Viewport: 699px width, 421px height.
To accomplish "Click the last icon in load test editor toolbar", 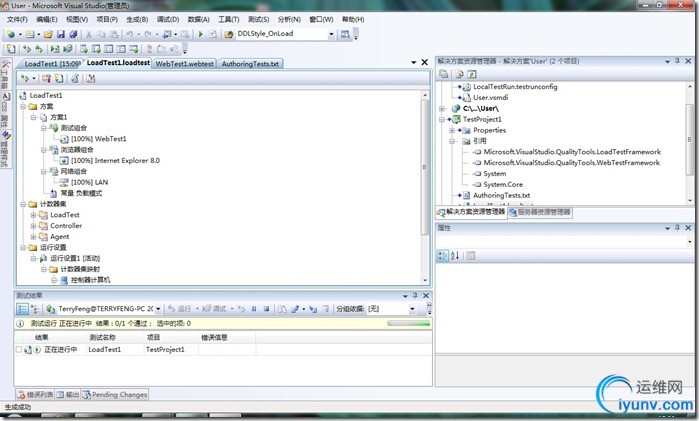I will point(90,78).
